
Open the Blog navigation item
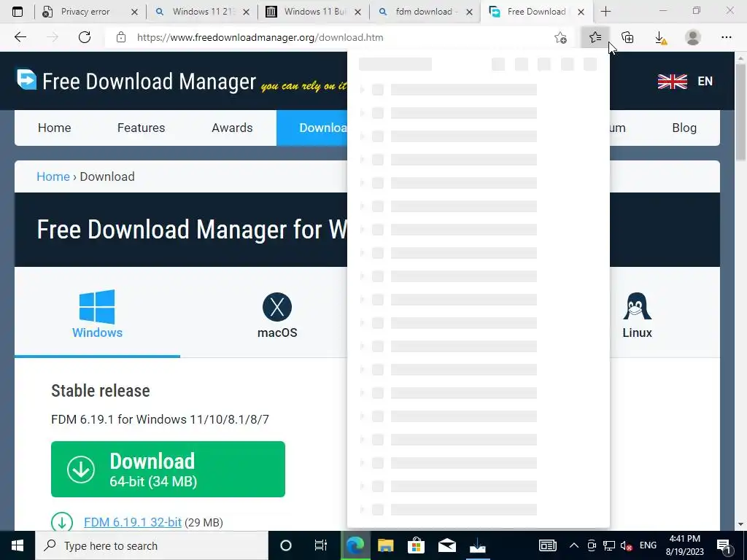[x=684, y=128]
